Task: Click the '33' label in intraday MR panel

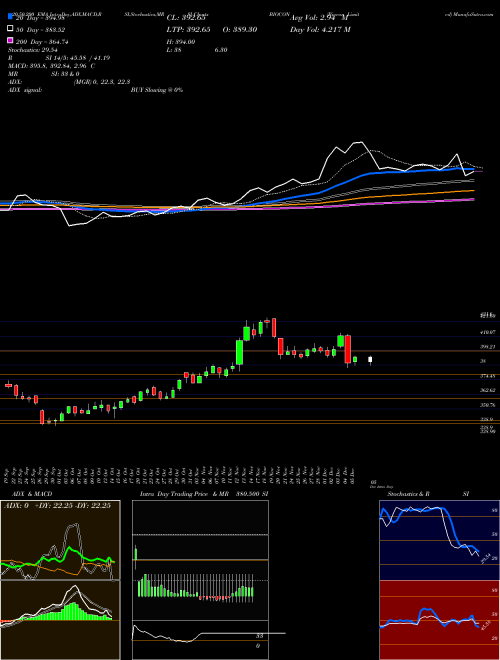Action: pos(260,636)
